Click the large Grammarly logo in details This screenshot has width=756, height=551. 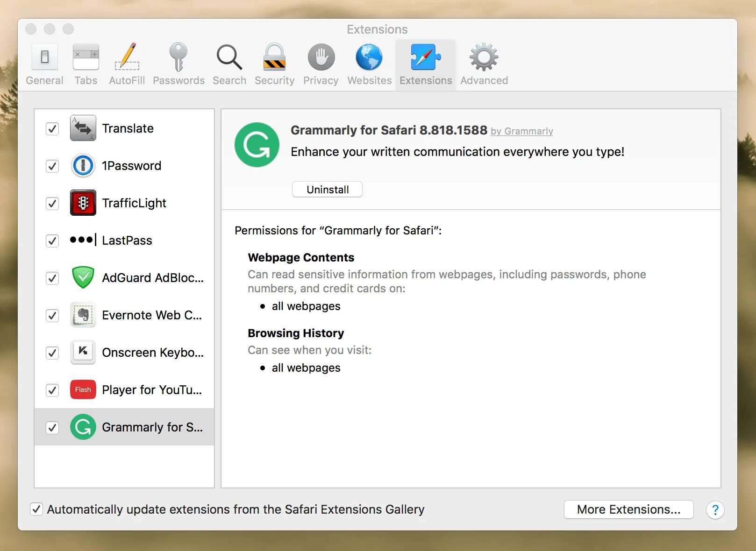(x=257, y=145)
